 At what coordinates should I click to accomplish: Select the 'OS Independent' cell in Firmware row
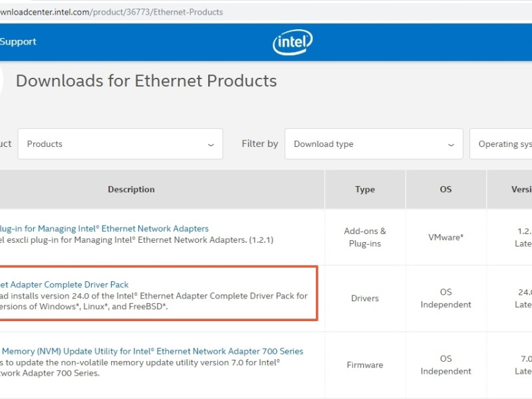pos(446,364)
